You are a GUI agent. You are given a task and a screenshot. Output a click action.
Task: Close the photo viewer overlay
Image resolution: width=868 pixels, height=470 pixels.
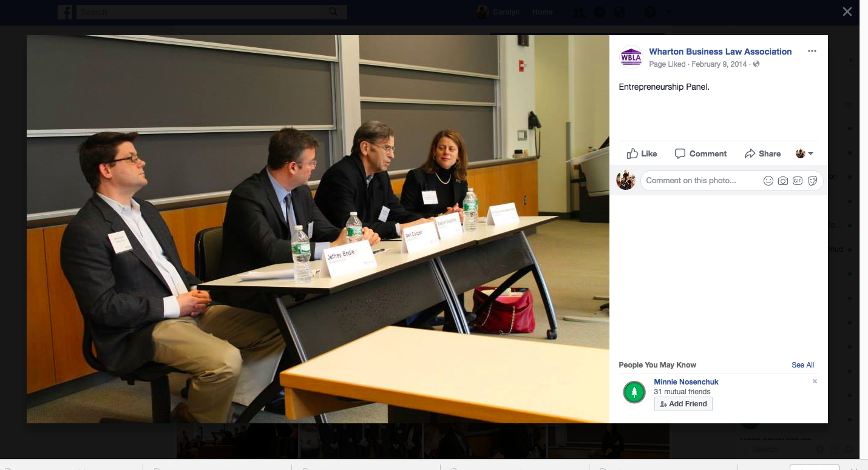click(847, 12)
